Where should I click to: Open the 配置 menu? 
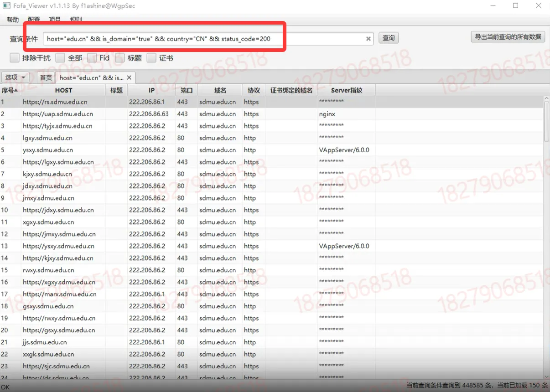coord(34,20)
